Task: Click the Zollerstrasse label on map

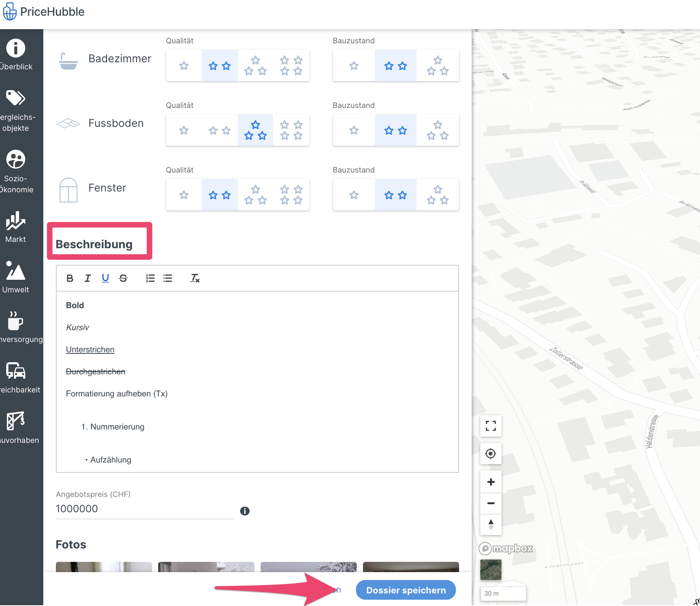Action: coord(566,358)
